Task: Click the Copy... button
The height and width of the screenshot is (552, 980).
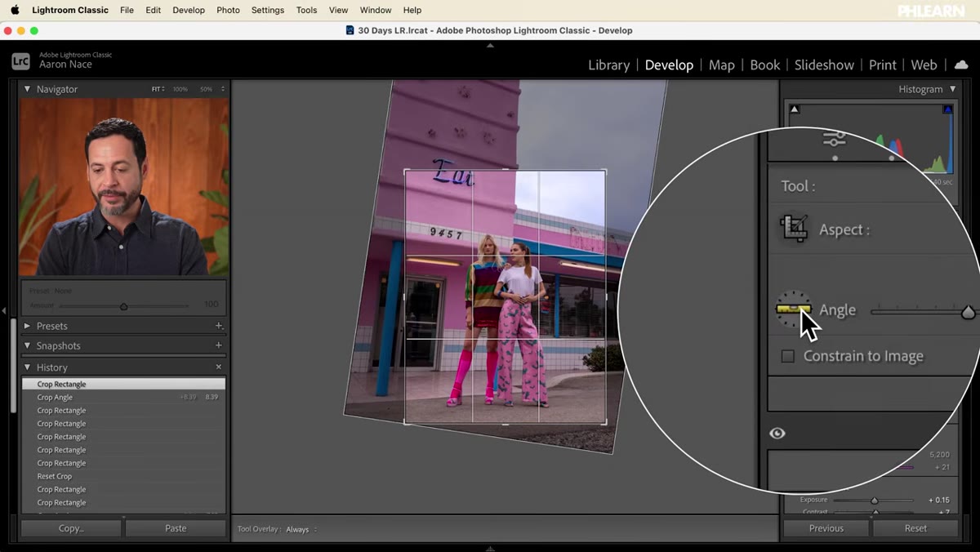Action: coord(71,528)
